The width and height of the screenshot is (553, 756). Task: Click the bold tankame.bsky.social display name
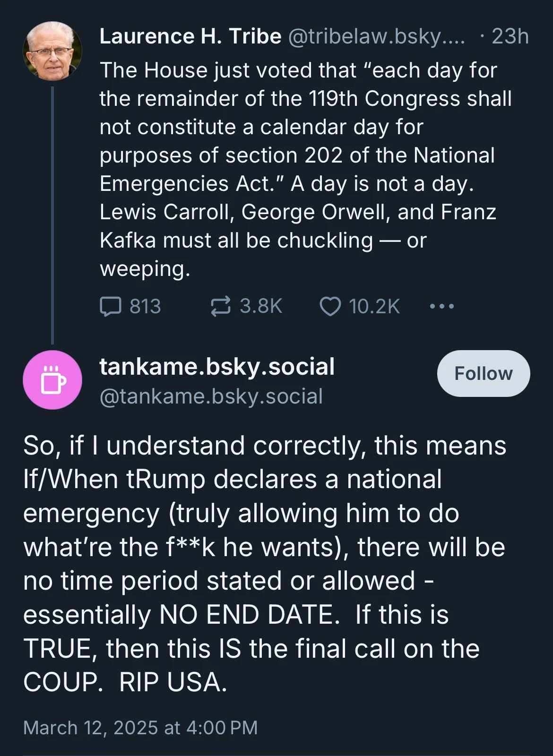click(x=217, y=367)
